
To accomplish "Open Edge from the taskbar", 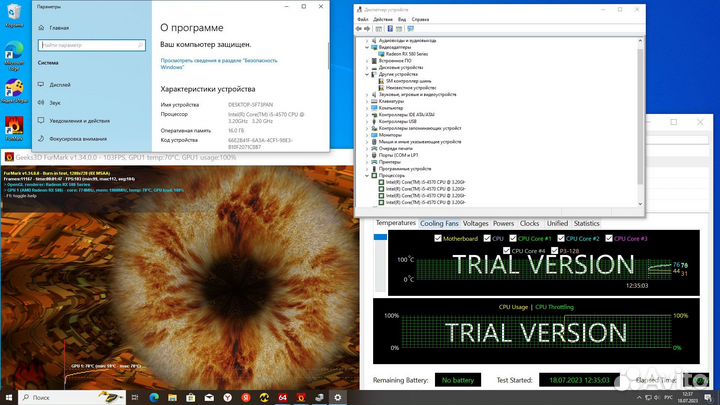I will coord(154,398).
